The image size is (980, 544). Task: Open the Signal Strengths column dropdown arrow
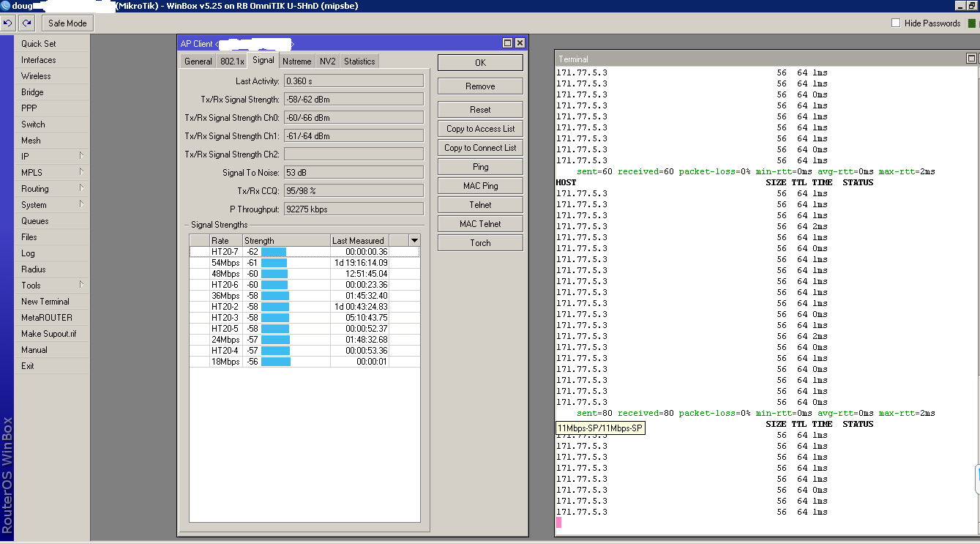[414, 240]
